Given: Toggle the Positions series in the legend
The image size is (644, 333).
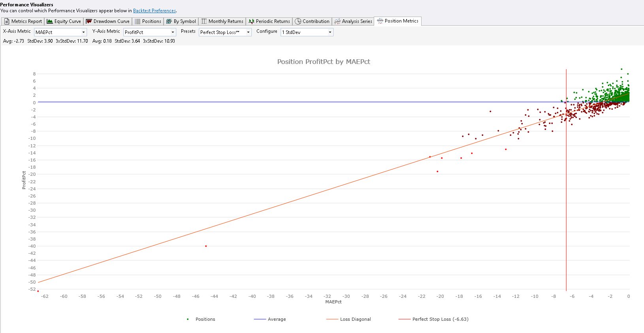Looking at the screenshot, I should click(205, 319).
